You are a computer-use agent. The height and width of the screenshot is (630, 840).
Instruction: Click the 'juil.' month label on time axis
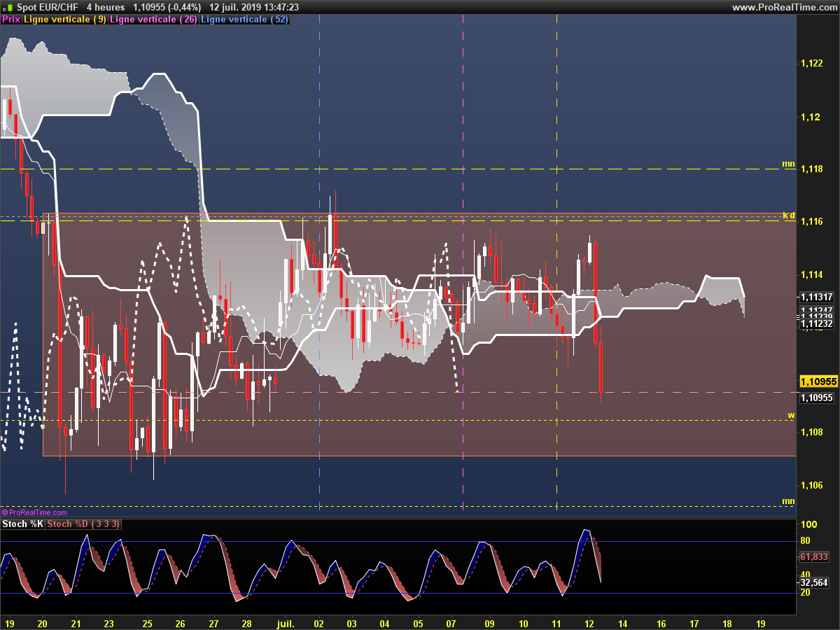point(284,622)
